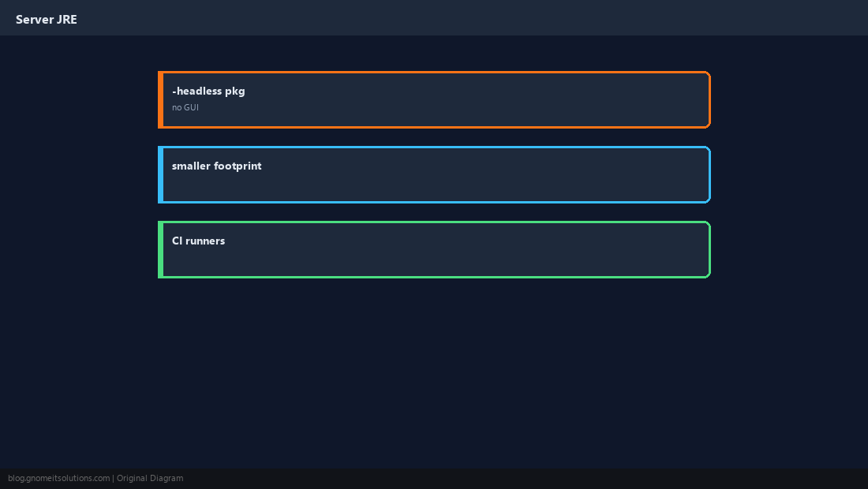Select the smaller footprint heading text

216,166
